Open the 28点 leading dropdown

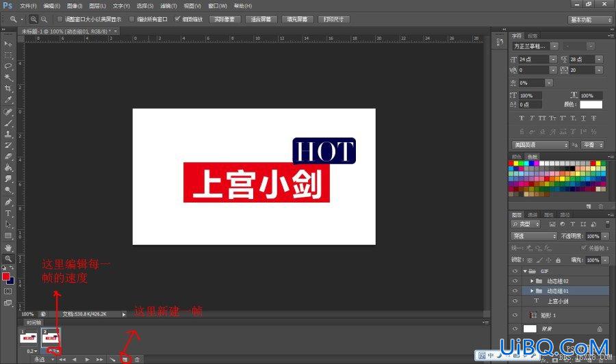pyautogui.click(x=599, y=60)
